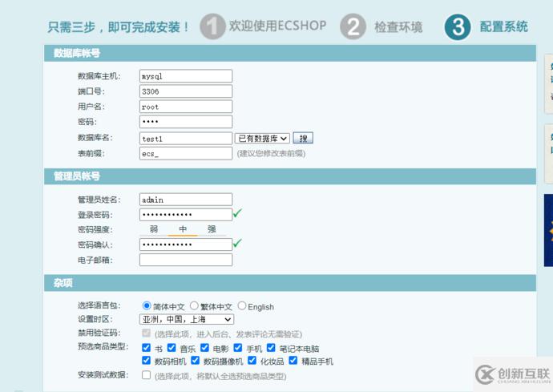Click the port number field showing 3306
This screenshot has width=553, height=392.
click(186, 91)
